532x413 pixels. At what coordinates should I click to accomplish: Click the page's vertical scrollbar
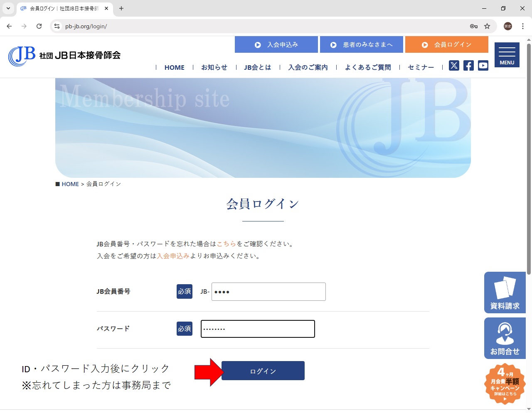point(529,158)
